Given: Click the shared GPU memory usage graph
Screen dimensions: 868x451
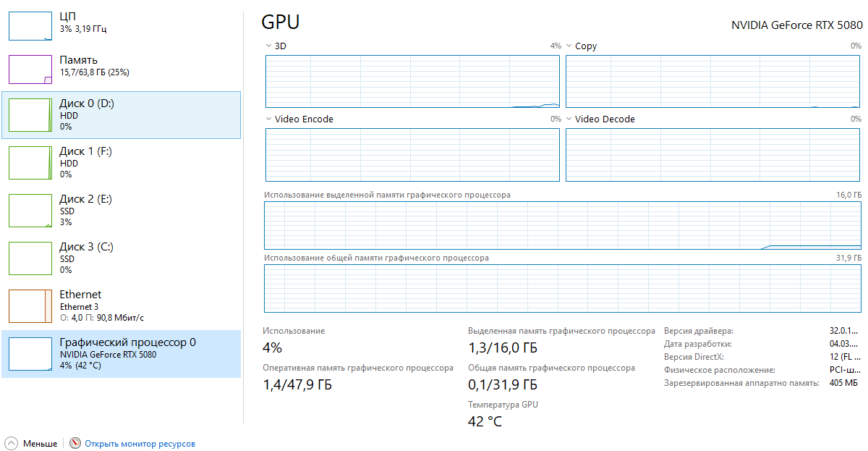Looking at the screenshot, I should pos(562,288).
